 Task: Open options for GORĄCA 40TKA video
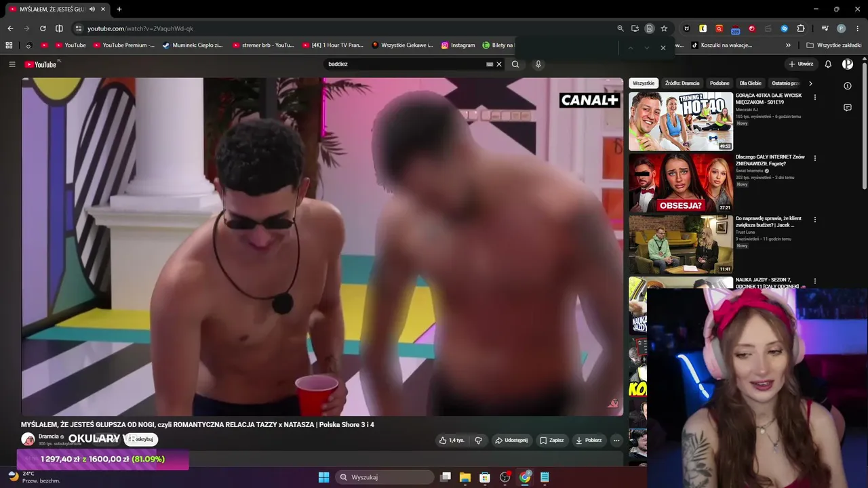click(x=815, y=97)
